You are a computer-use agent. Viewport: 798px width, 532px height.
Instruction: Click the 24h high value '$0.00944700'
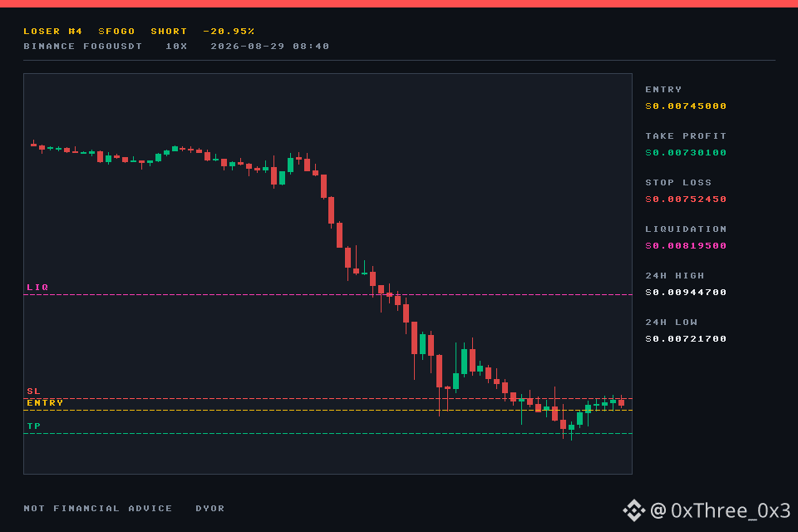(686, 293)
